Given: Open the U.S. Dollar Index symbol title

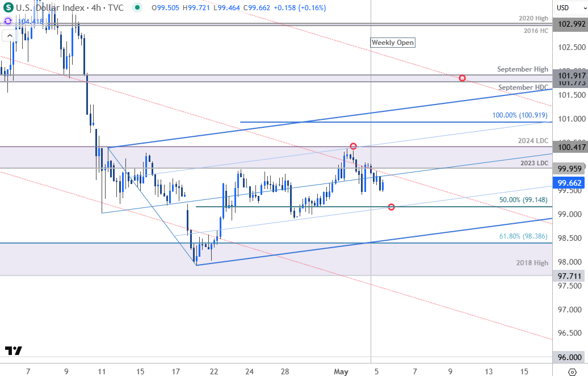Looking at the screenshot, I should pos(70,7).
